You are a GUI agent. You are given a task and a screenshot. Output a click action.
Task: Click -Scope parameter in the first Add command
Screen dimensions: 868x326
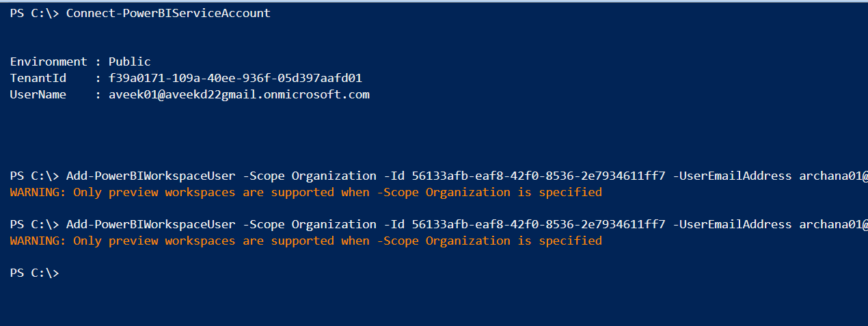263,176
